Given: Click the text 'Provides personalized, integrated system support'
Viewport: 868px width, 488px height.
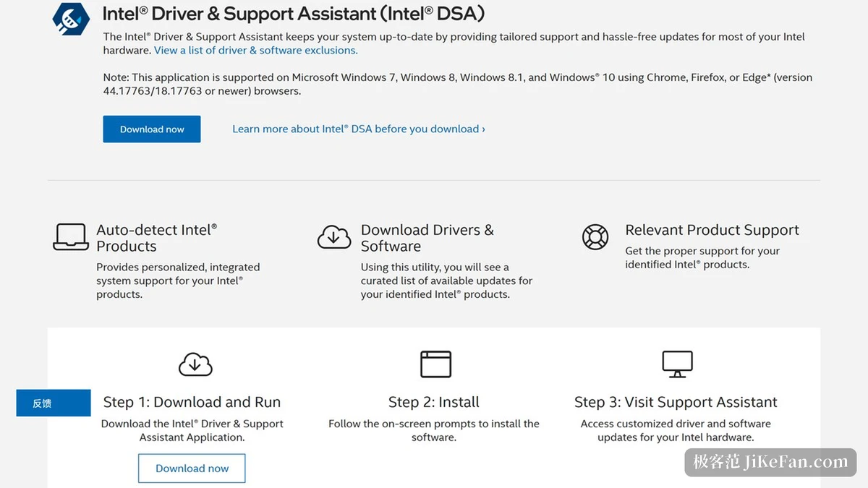Looking at the screenshot, I should tap(178, 274).
